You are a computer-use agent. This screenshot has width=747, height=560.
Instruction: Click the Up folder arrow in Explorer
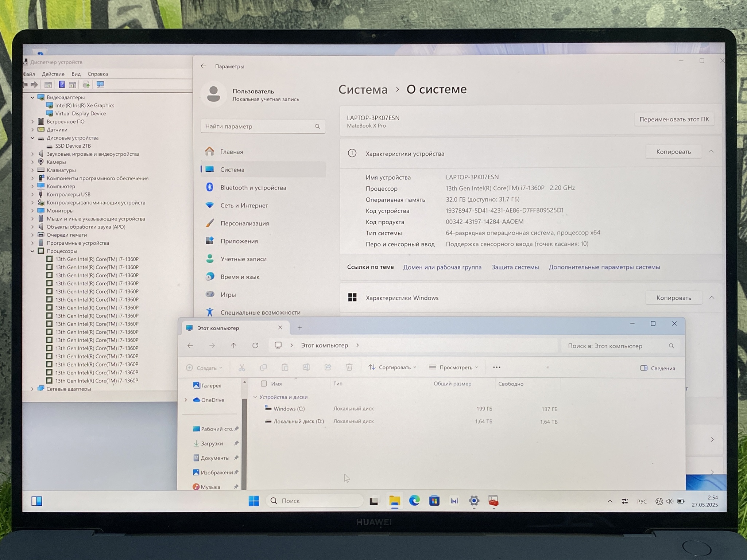[x=233, y=345]
